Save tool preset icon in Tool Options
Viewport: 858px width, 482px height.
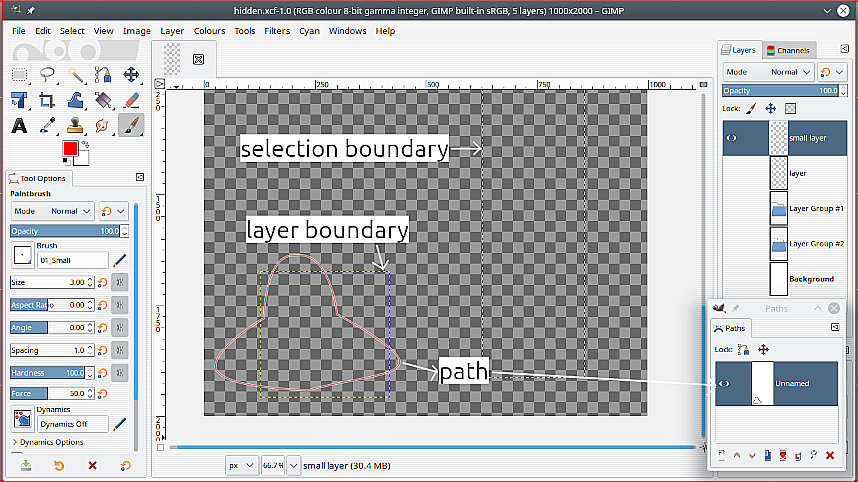[x=26, y=466]
